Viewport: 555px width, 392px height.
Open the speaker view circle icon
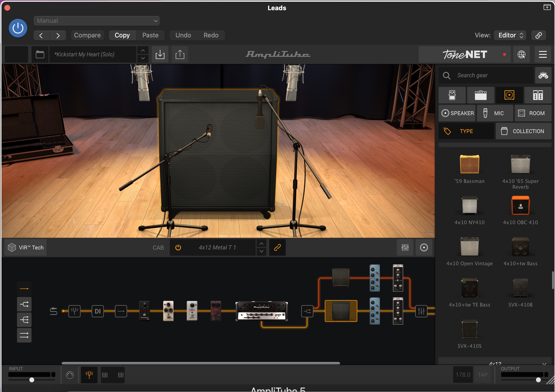click(x=424, y=247)
